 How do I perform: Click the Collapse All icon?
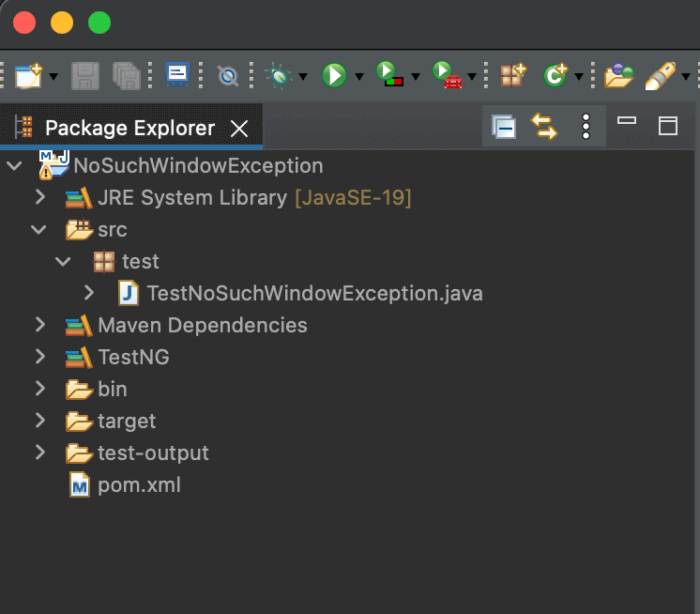[504, 127]
